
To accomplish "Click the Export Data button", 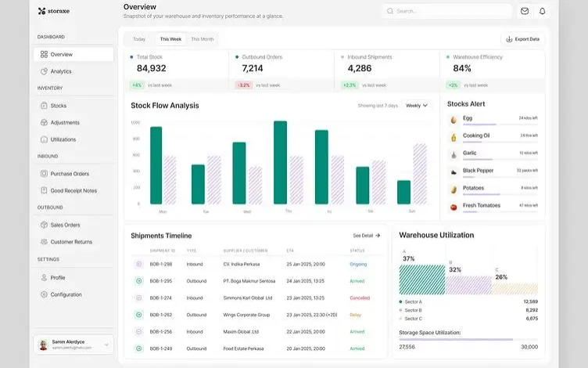I will (x=523, y=39).
